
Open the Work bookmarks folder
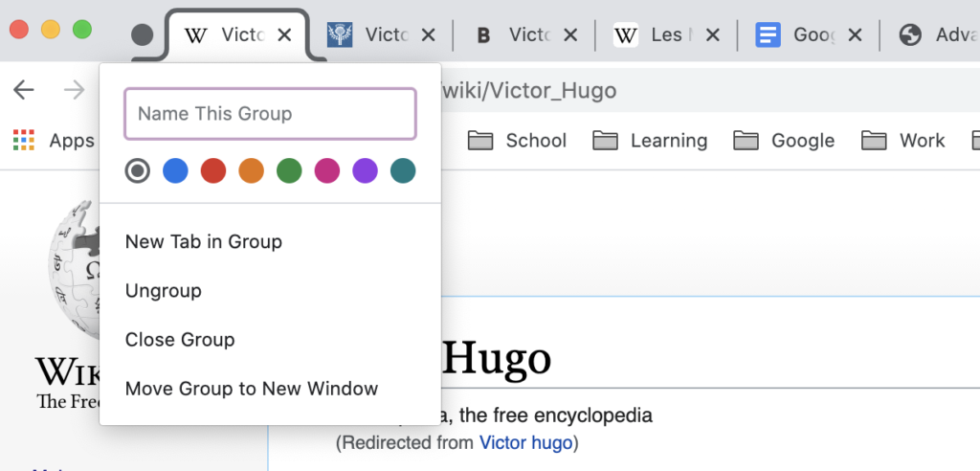(903, 141)
